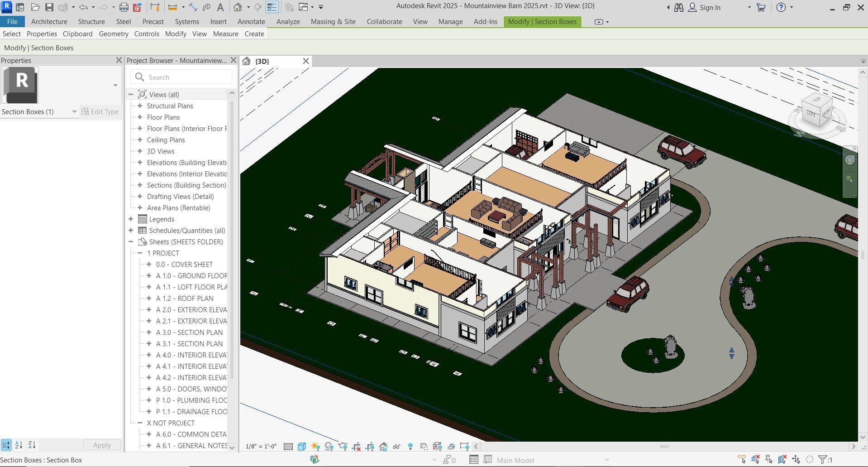The image size is (868, 467).
Task: Toggle Sun Path on or off
Action: click(315, 447)
